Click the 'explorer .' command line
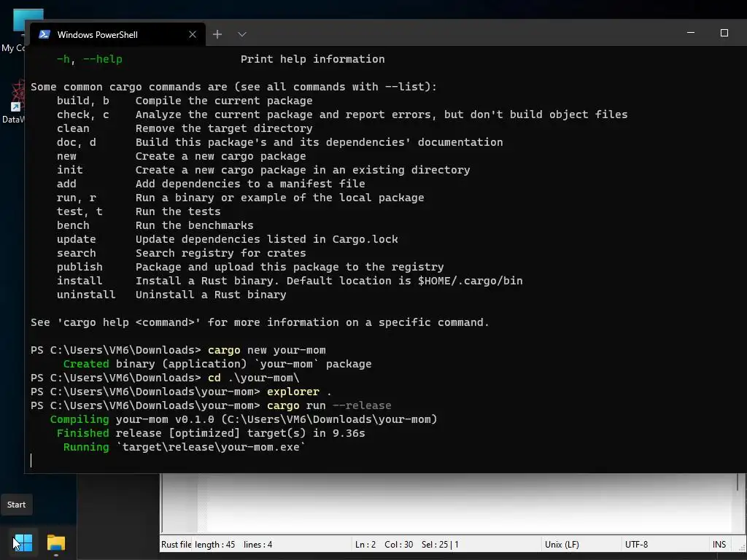This screenshot has width=747, height=560. click(181, 392)
